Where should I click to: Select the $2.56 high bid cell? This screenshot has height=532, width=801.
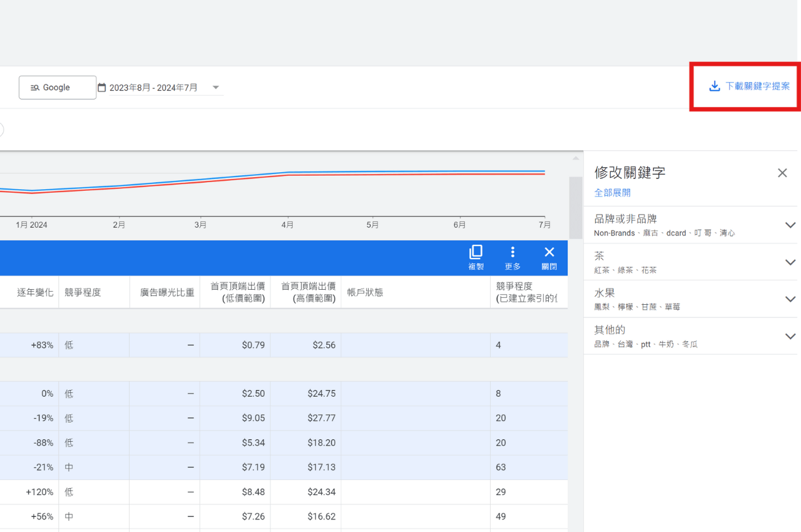tap(324, 345)
